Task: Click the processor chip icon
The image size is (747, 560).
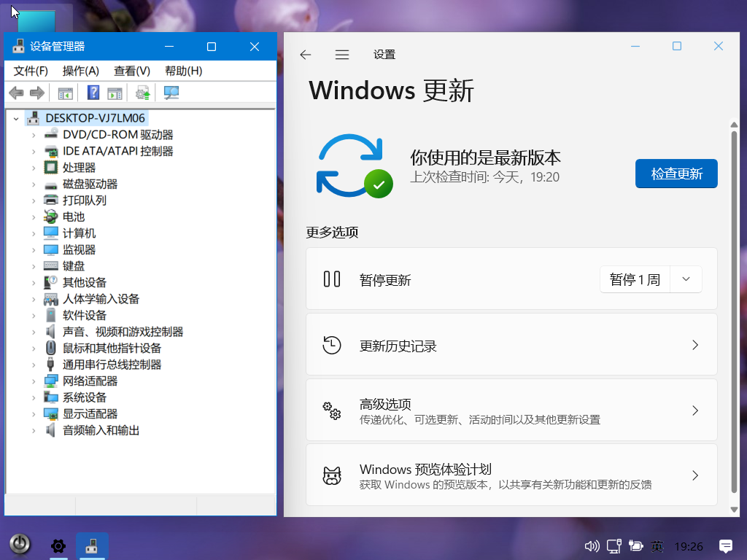Action: click(51, 167)
